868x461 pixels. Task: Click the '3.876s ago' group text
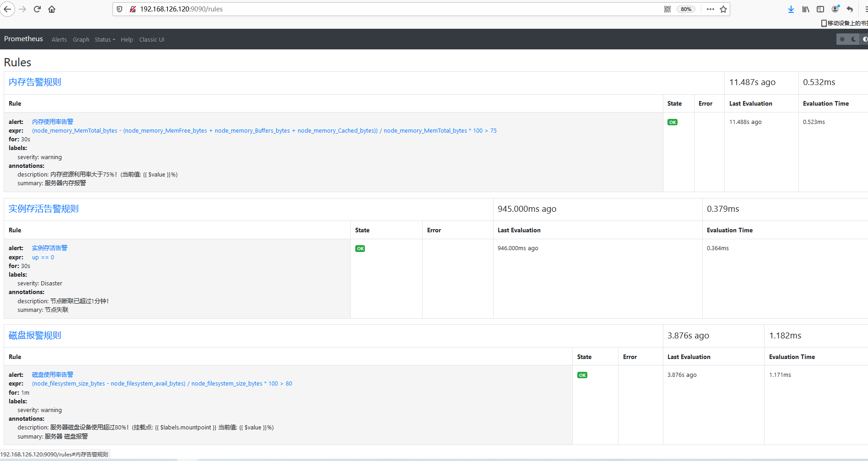(x=688, y=336)
